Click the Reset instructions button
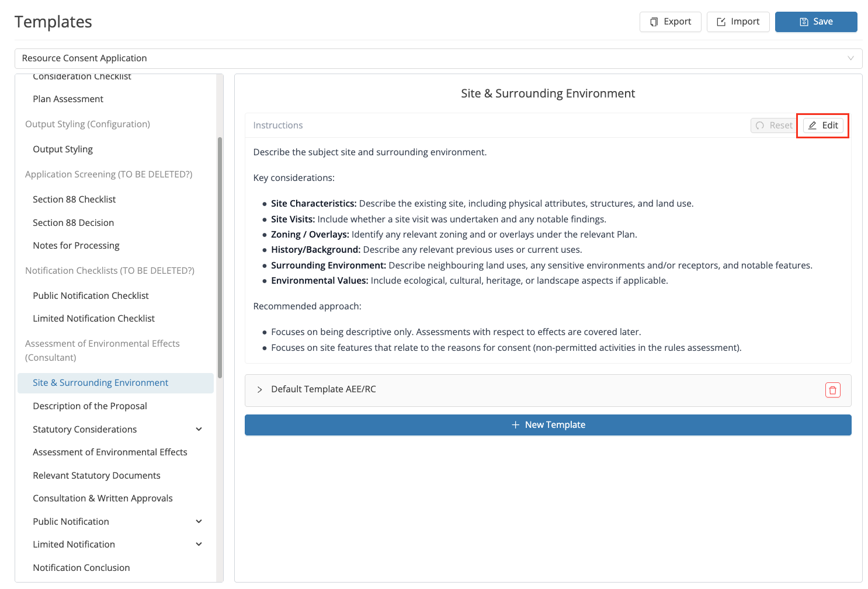This screenshot has width=868, height=589. coord(774,126)
